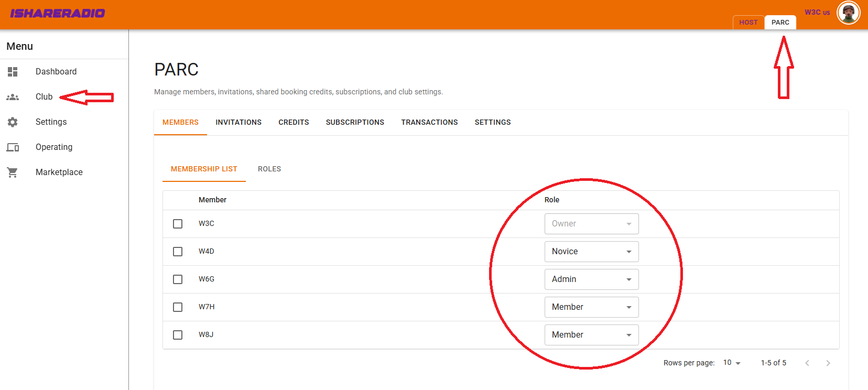Open Operating in the sidebar menu
The height and width of the screenshot is (390, 868).
pyautogui.click(x=54, y=147)
